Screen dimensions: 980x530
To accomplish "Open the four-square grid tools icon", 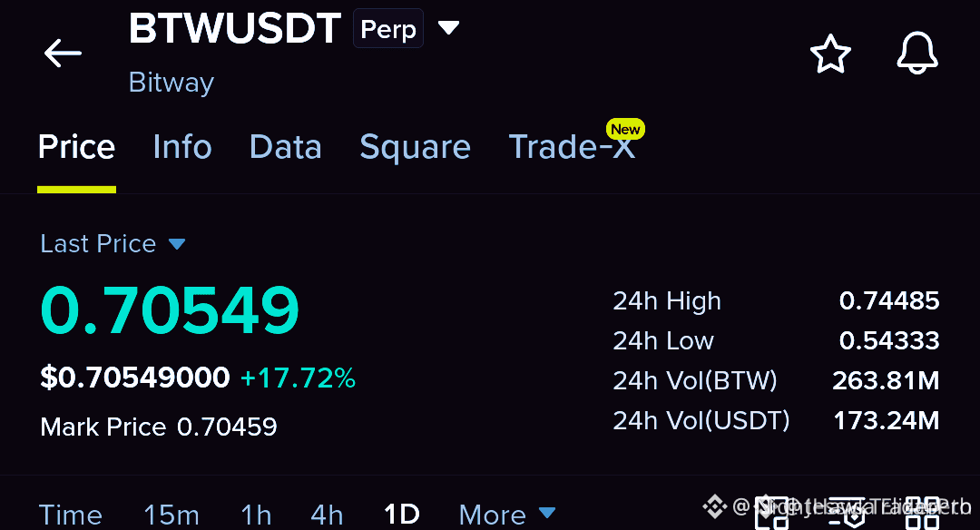I will tap(923, 514).
